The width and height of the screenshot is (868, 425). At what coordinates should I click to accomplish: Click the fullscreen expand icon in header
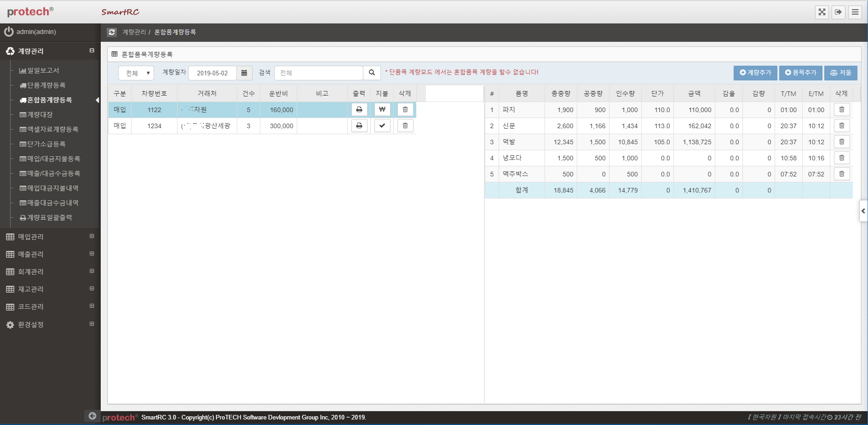[x=822, y=12]
